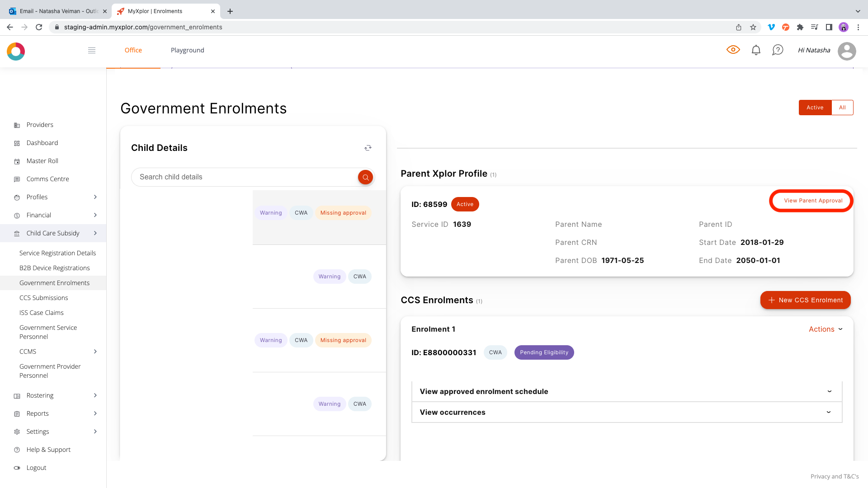This screenshot has width=868, height=488.
Task: Switch enrolments filter to All
Action: coord(842,108)
